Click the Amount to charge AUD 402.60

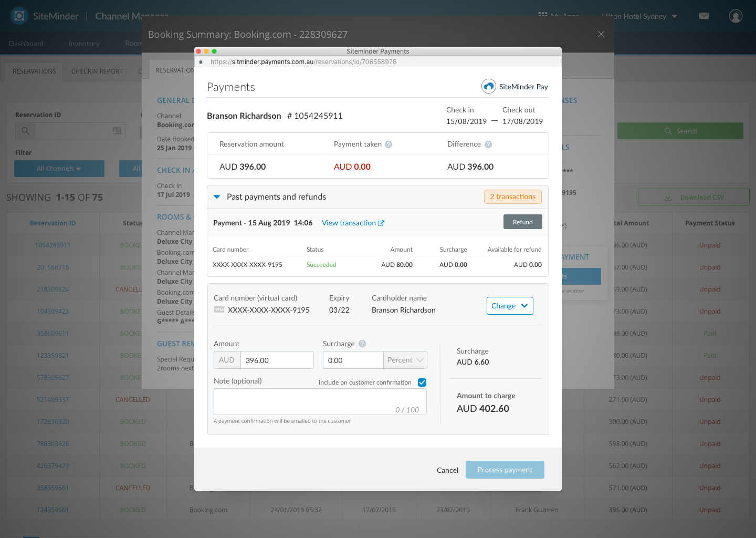[483, 409]
